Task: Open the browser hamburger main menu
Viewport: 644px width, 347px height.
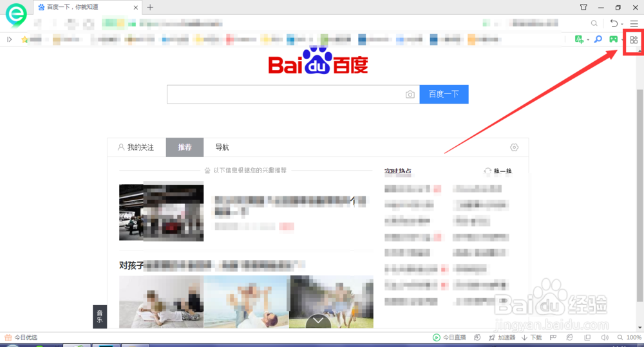Action: click(x=634, y=23)
